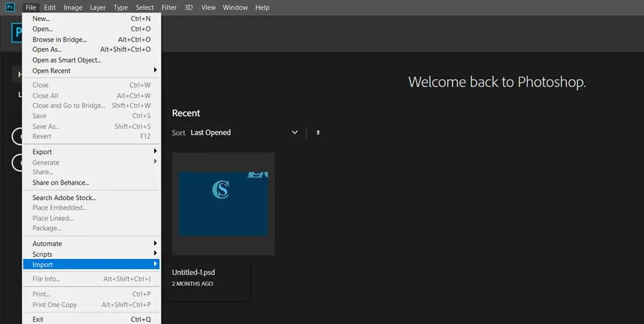Expand the Export submenu
Image resolution: width=644 pixels, height=324 pixels.
click(x=92, y=152)
